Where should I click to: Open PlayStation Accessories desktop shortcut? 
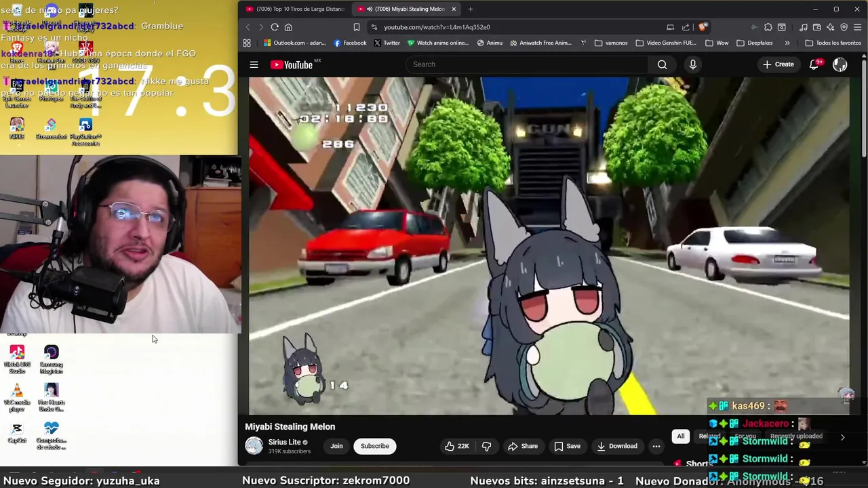[85, 131]
